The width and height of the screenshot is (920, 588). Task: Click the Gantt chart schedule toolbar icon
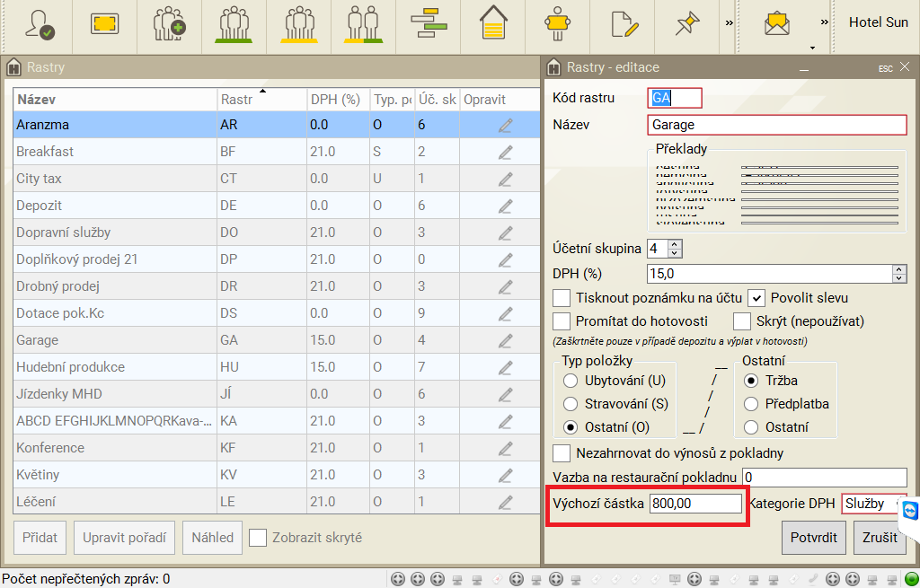pyautogui.click(x=427, y=24)
